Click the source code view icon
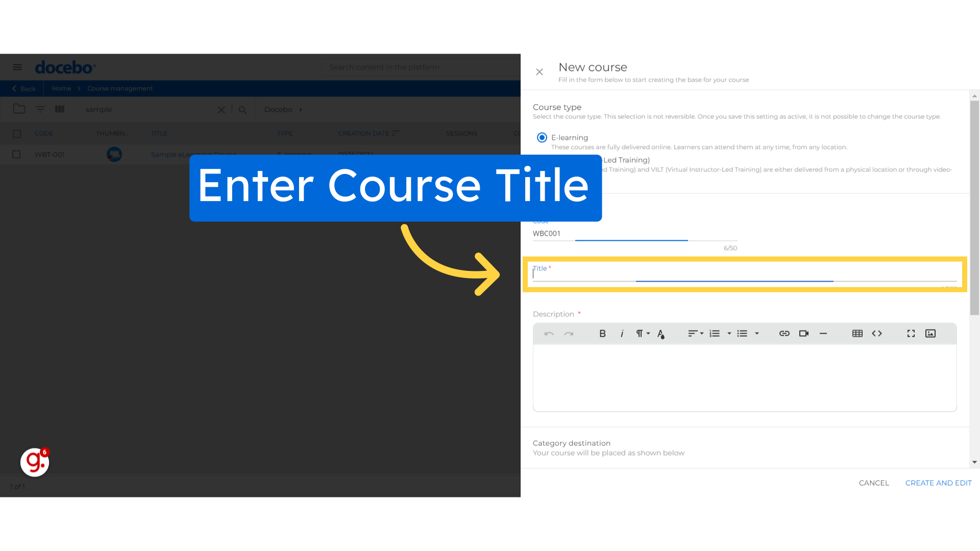This screenshot has width=980, height=551. click(x=877, y=333)
